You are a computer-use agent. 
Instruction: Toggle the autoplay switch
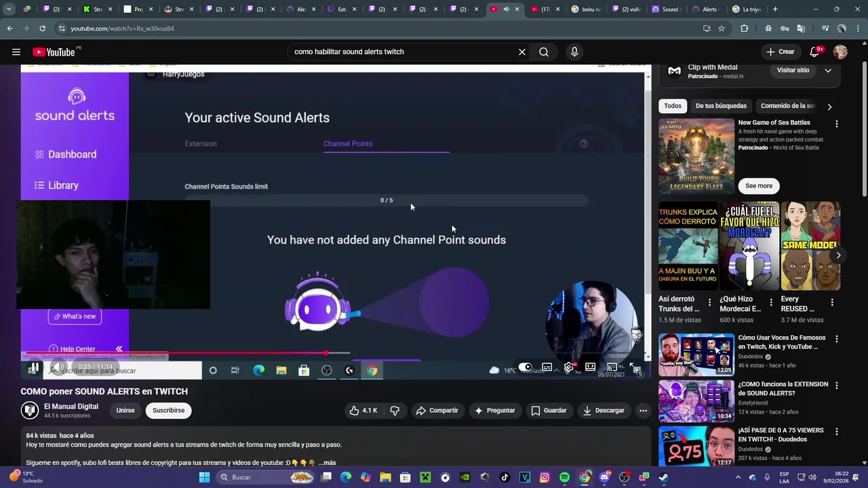(x=526, y=367)
